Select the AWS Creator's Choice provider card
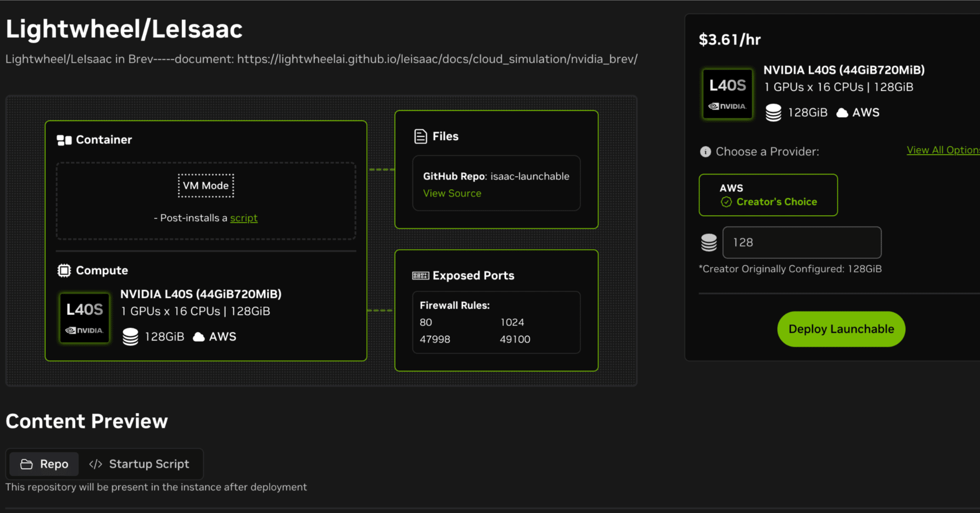980x513 pixels. 768,195
